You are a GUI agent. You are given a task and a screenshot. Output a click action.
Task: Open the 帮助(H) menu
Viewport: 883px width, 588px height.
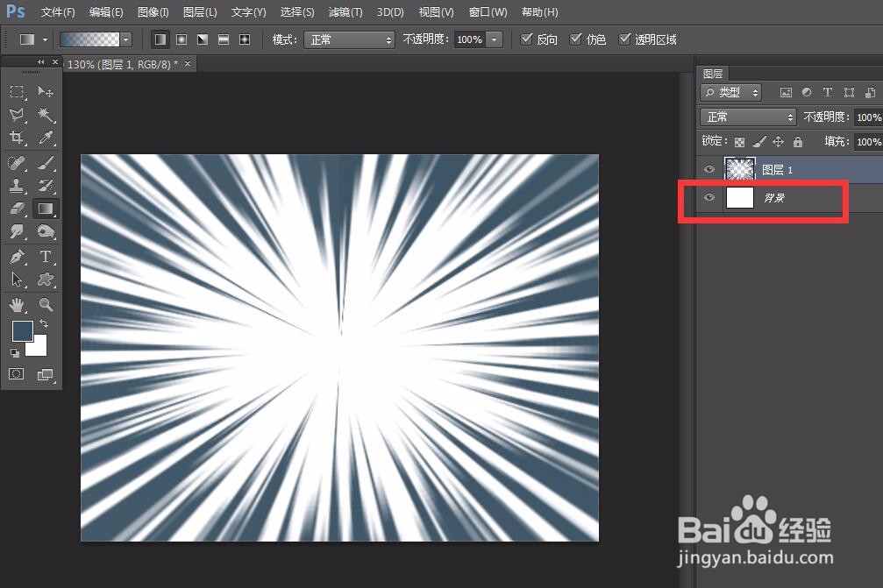[539, 11]
